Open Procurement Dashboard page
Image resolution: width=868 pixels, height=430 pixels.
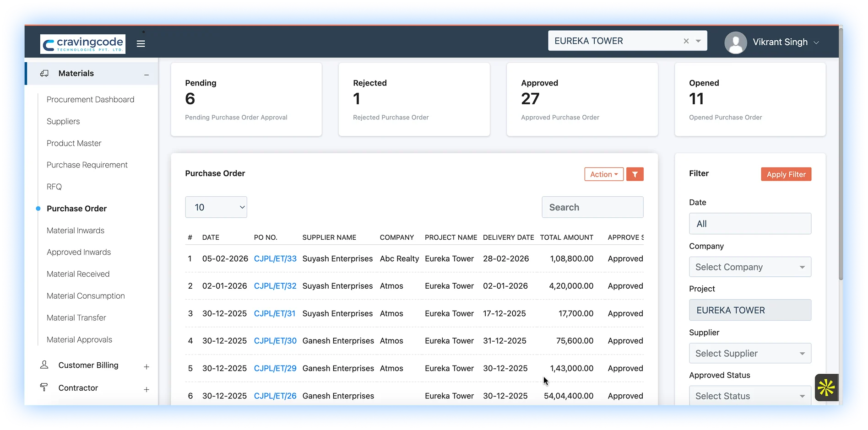coord(90,99)
